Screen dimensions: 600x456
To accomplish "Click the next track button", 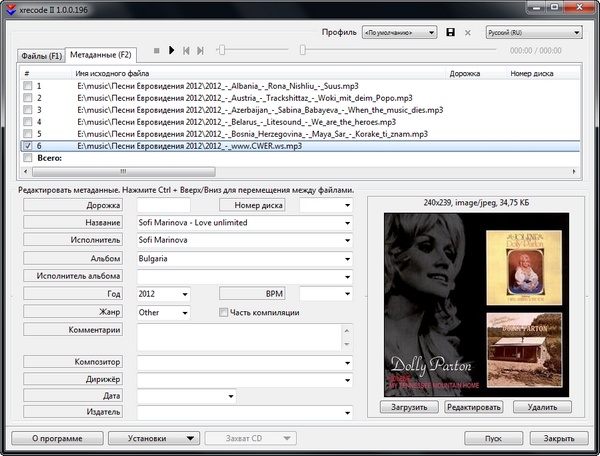I will pyautogui.click(x=201, y=50).
